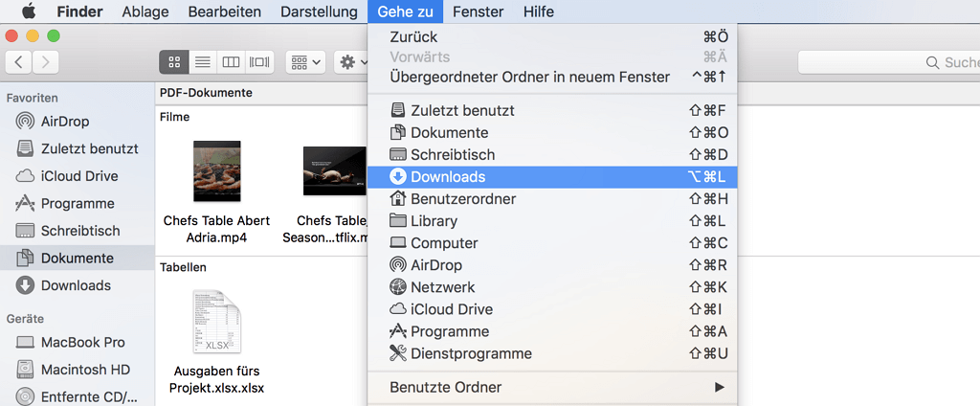
Task: Click the Suchen search field
Action: pyautogui.click(x=889, y=62)
